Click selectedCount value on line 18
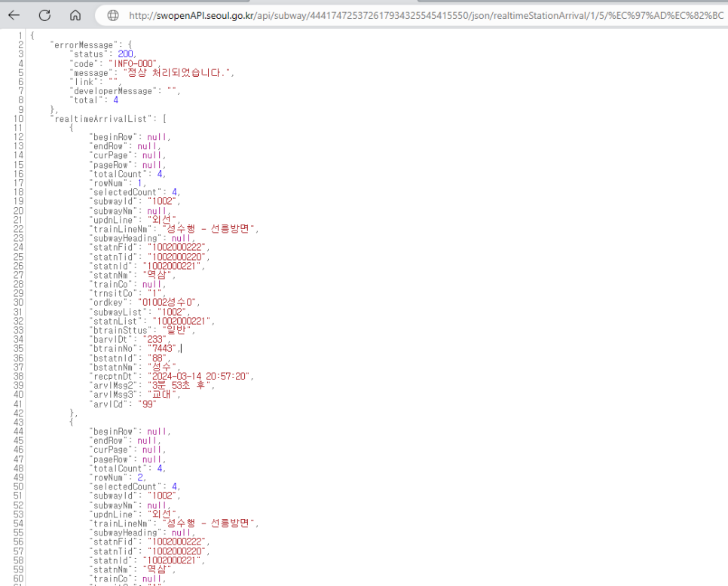728x586 pixels. coord(175,192)
